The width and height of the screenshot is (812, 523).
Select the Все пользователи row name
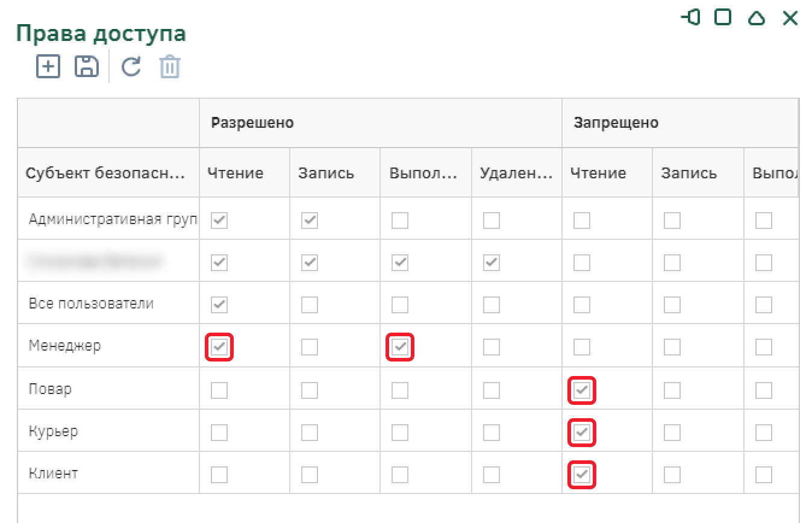coord(91,304)
